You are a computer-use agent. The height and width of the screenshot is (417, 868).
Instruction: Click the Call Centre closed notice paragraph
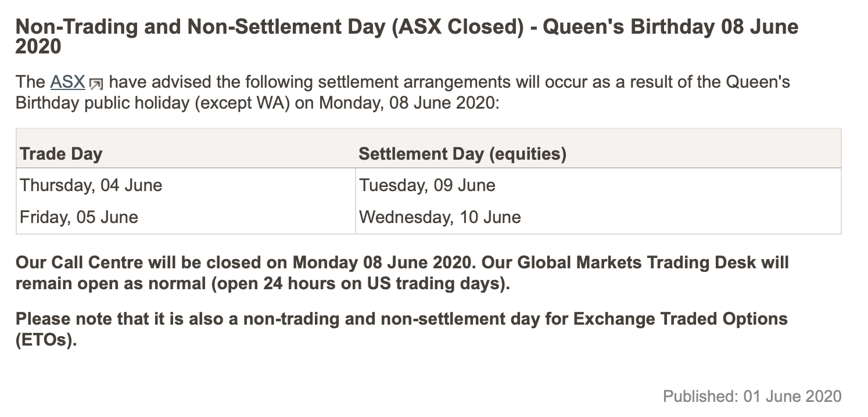tap(402, 274)
